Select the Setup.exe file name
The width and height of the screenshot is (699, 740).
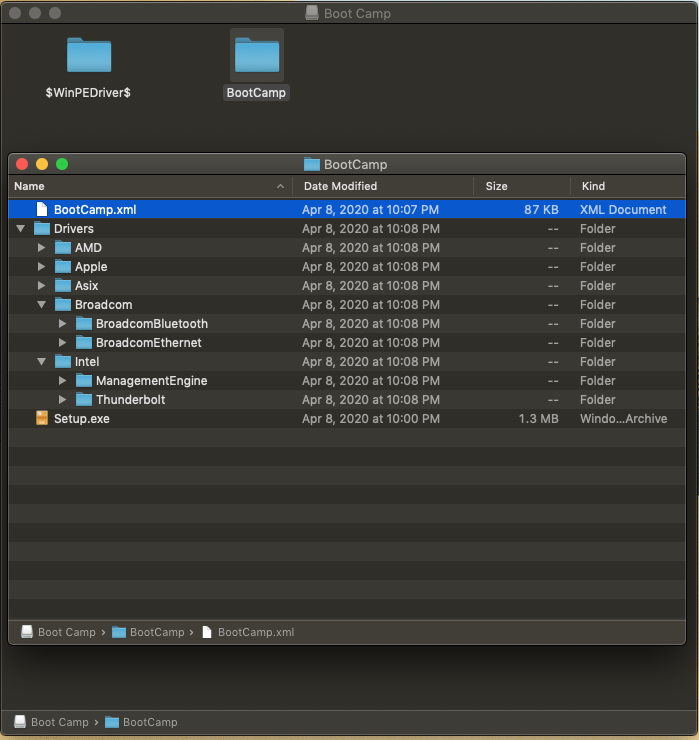[82, 419]
